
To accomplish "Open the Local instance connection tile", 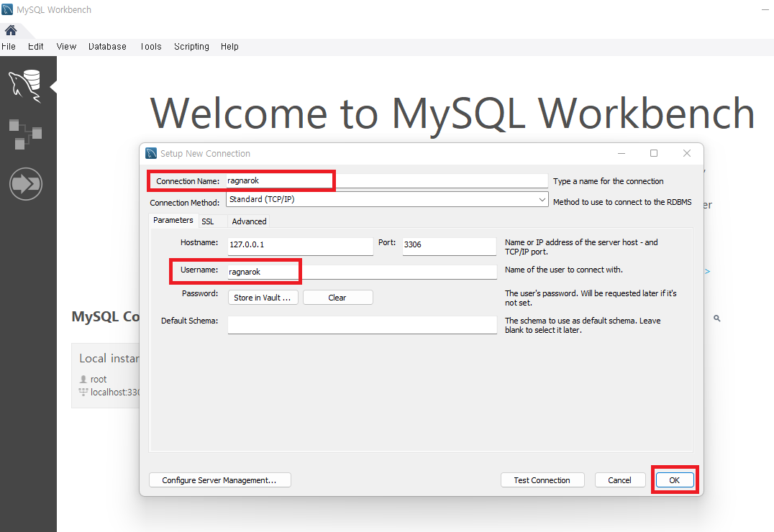I will (106, 375).
